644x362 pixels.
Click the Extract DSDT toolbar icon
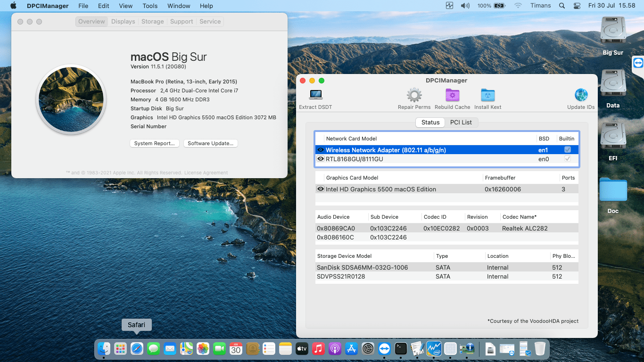(315, 95)
